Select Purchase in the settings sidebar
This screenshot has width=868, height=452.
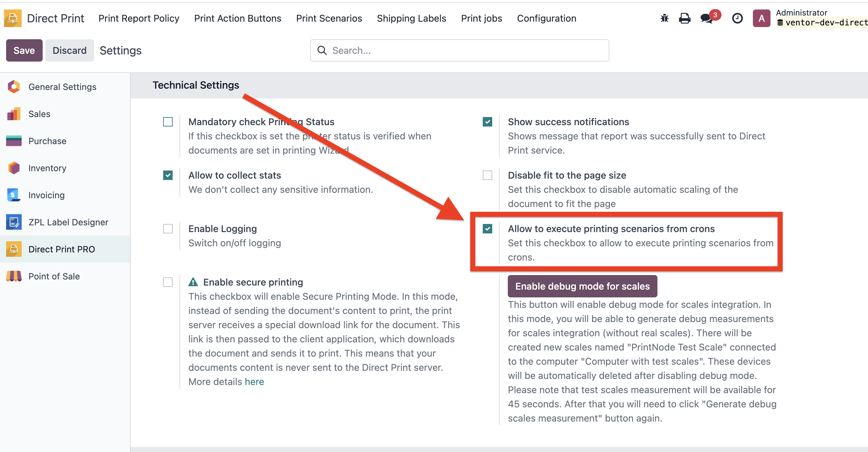[65, 141]
